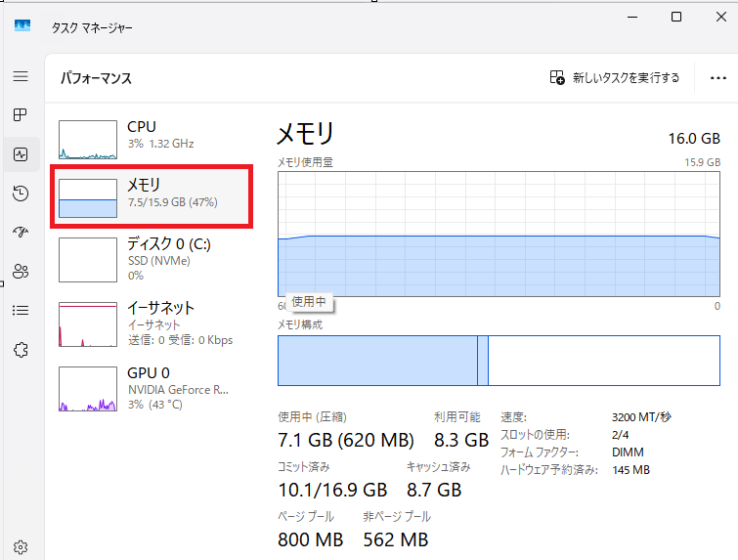Open the App history icon
Image resolution: width=738 pixels, height=560 pixels.
[21, 194]
